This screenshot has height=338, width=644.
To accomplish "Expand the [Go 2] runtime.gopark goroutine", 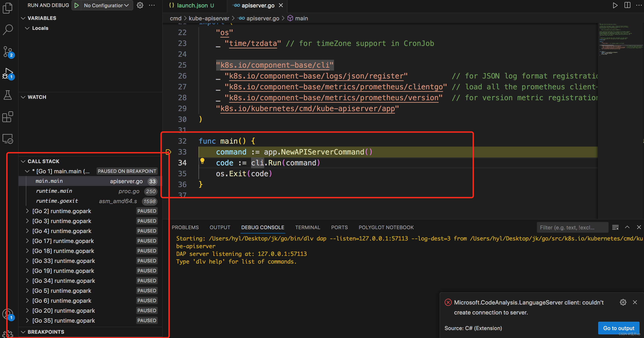I will pyautogui.click(x=27, y=211).
